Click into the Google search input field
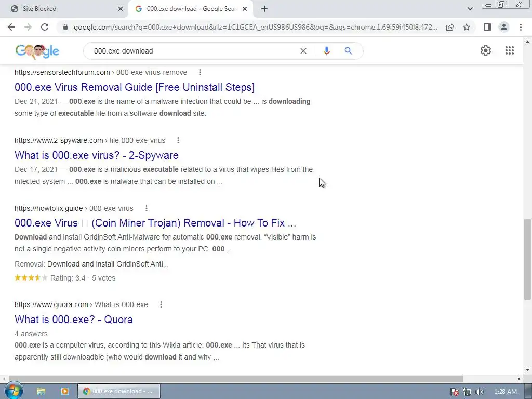Image resolution: width=532 pixels, height=399 pixels. (x=193, y=51)
